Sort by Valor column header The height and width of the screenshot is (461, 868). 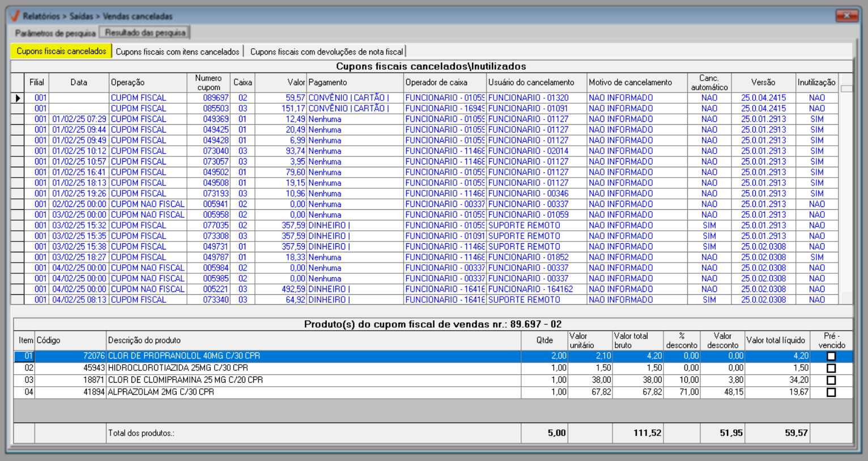coord(296,82)
